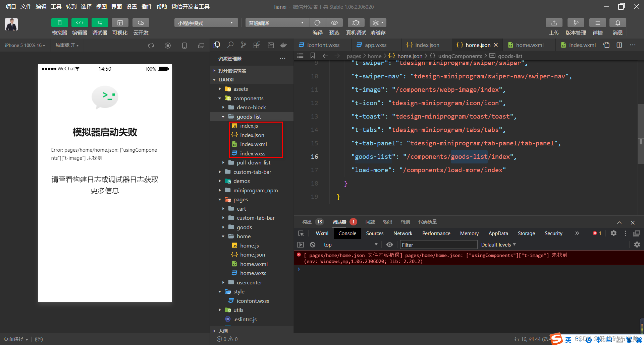Open the source control icon
Viewport: 644px width, 345px height.
tap(244, 45)
